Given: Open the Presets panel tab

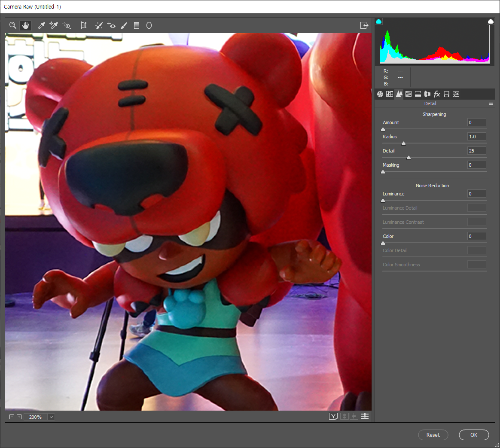Looking at the screenshot, I should (456, 94).
